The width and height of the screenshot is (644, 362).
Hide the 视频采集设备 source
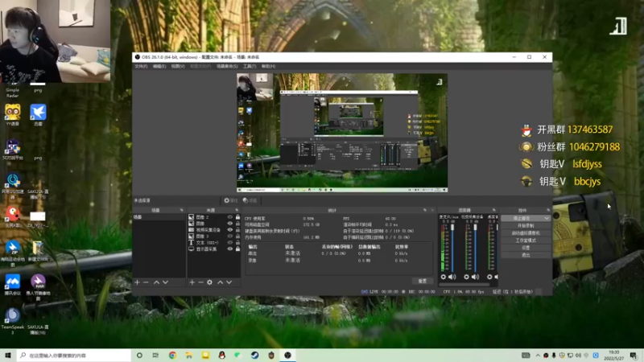coord(230,230)
